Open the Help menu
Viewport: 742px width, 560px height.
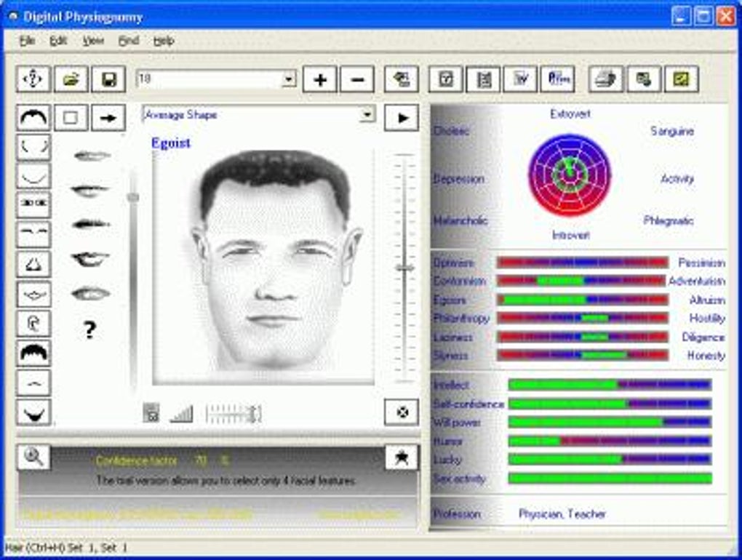[164, 41]
